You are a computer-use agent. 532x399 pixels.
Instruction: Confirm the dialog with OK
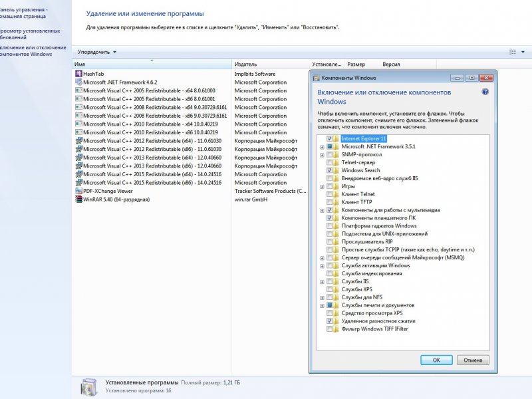[x=436, y=360]
